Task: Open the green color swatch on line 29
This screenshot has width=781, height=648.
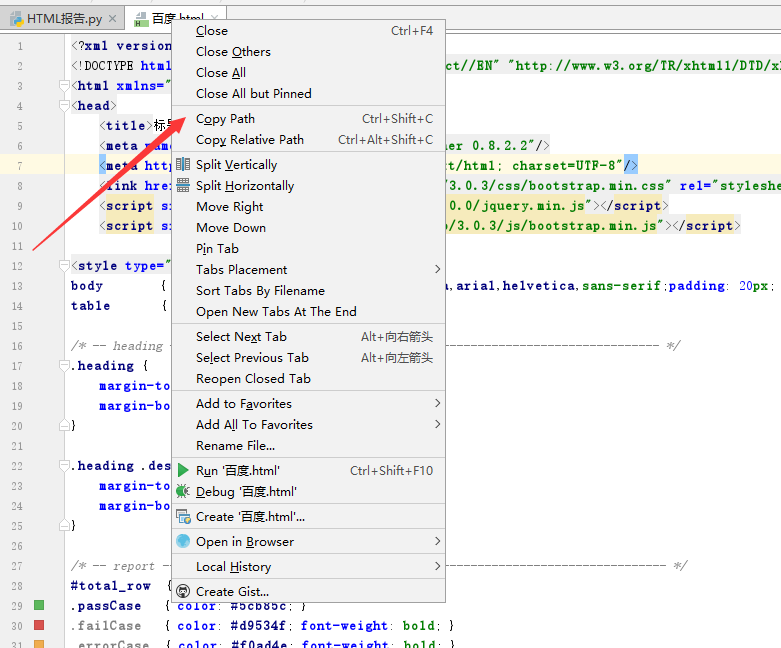Action: click(39, 605)
